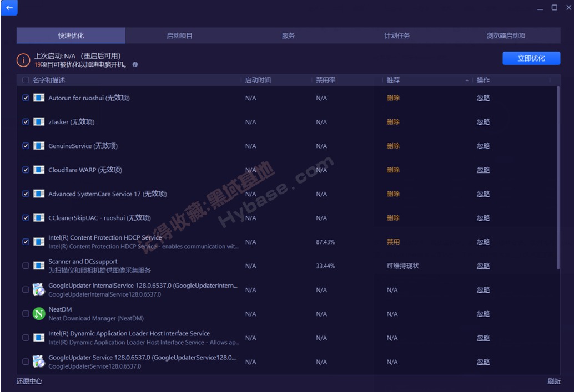Open 还原中心 link
Viewport: 574px width, 392px height.
pyautogui.click(x=29, y=381)
